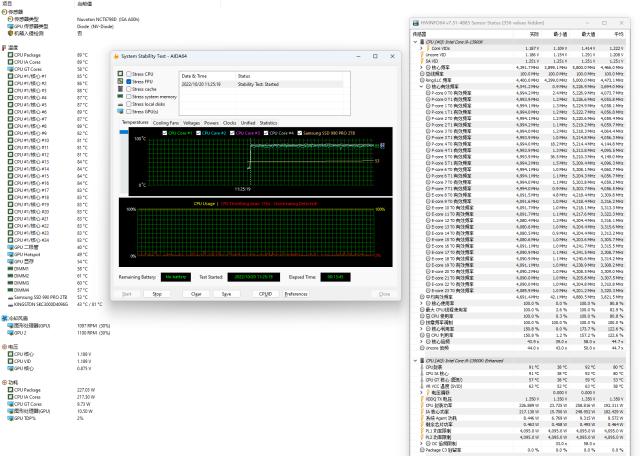Image resolution: width=640 pixels, height=456 pixels.
Task: Click the Ring/LLC frequency clock icon
Action: pos(422,80)
